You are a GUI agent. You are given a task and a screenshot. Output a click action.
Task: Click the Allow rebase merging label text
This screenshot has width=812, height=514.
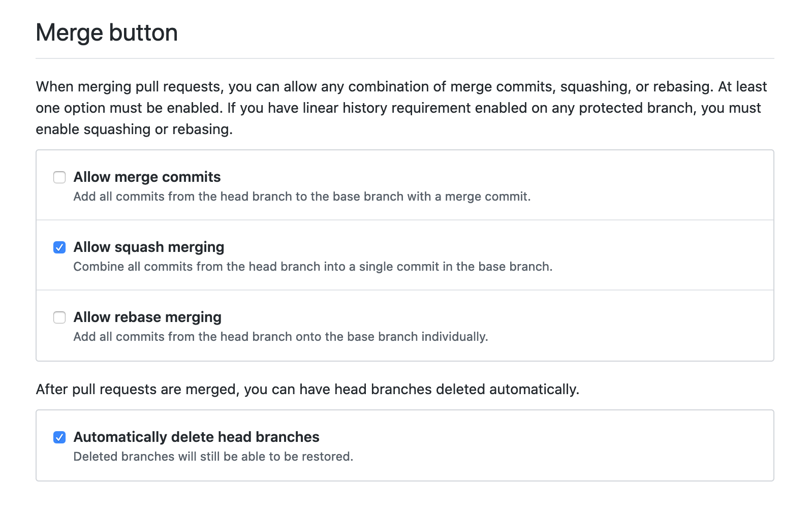[x=147, y=317]
